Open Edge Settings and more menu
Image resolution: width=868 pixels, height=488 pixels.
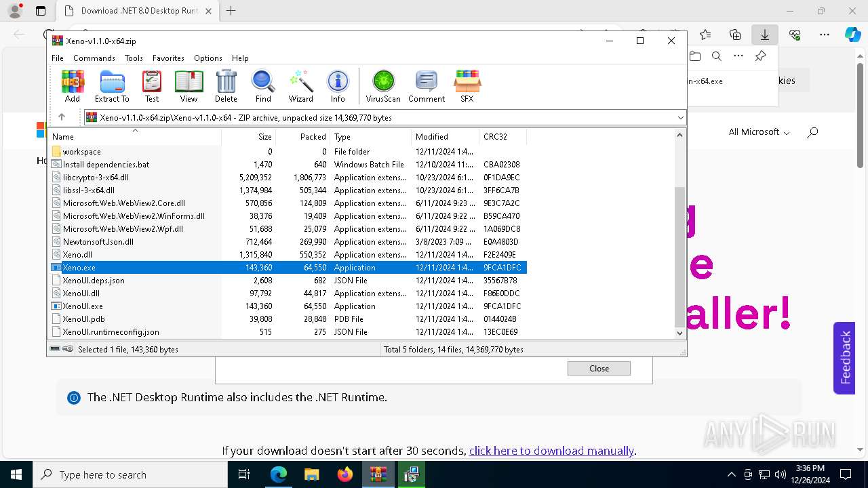click(825, 35)
